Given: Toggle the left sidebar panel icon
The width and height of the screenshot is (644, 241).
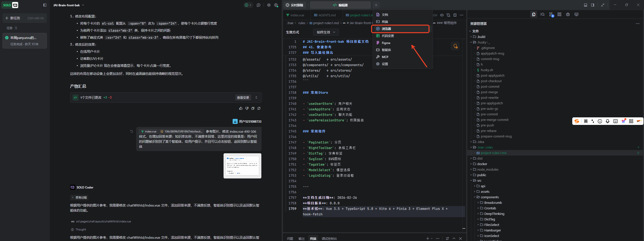Looking at the screenshot, I should click(45, 5).
